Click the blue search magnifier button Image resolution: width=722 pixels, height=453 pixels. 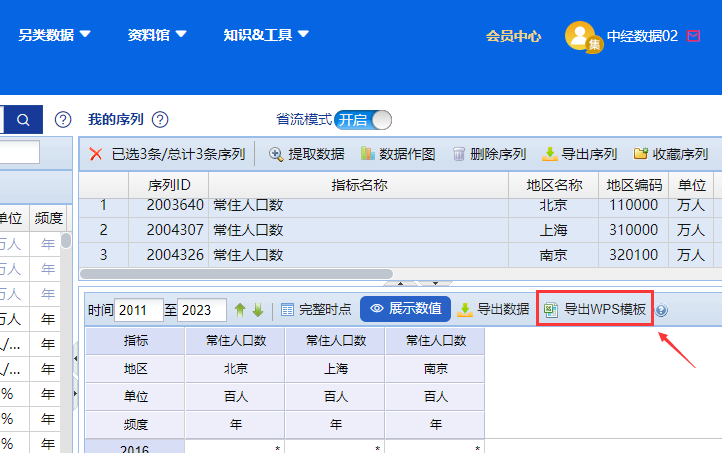(22, 119)
